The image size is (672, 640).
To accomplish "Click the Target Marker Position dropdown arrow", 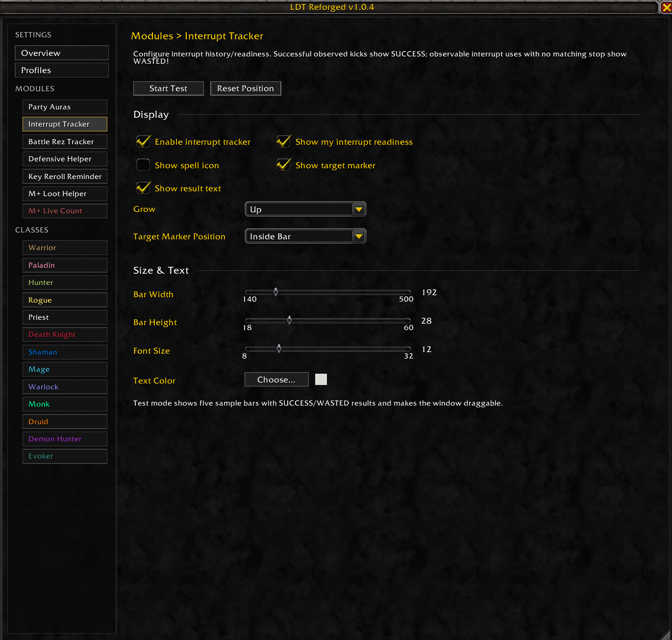I will pos(359,236).
